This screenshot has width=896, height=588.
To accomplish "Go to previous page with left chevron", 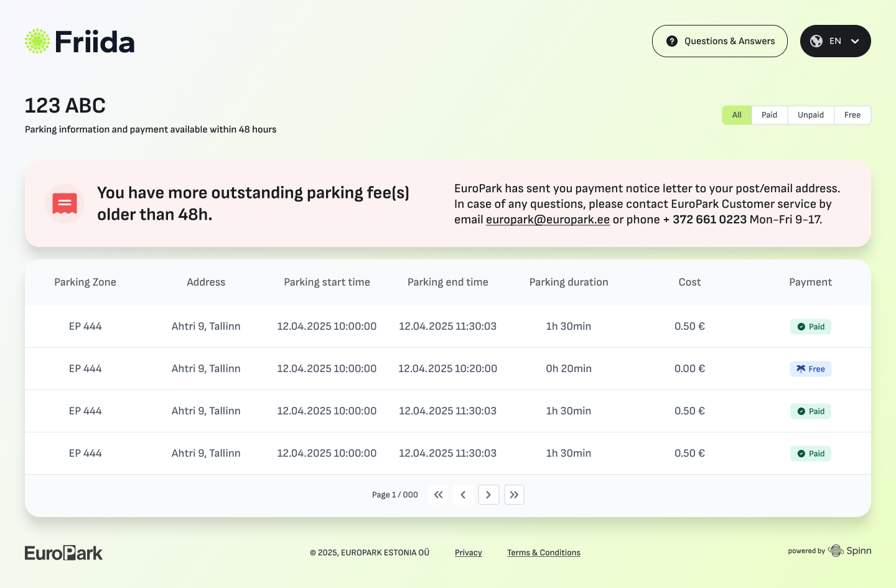I will pyautogui.click(x=463, y=495).
